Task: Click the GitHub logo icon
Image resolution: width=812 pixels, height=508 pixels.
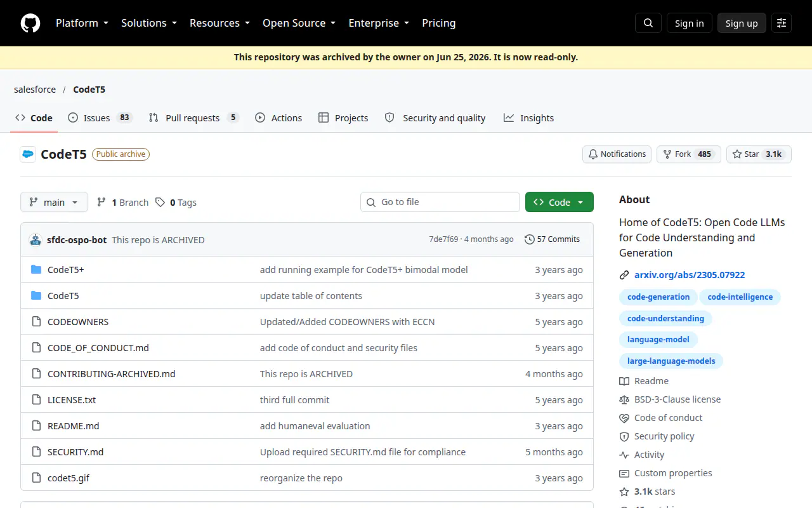Action: click(30, 23)
